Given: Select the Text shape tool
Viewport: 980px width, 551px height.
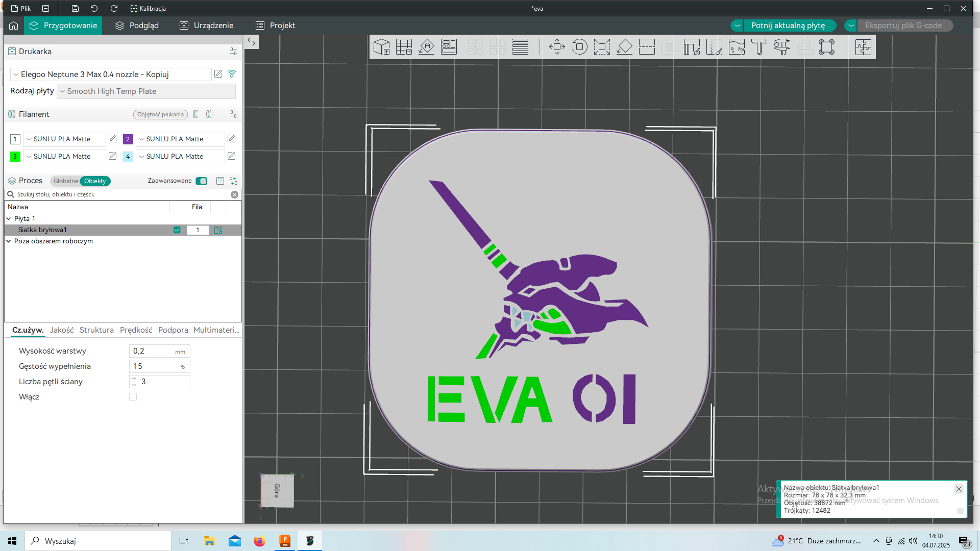Looking at the screenshot, I should click(x=759, y=47).
